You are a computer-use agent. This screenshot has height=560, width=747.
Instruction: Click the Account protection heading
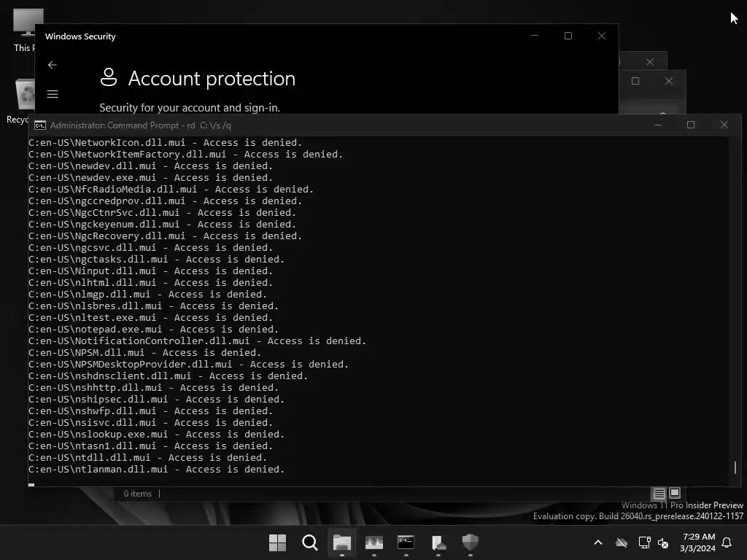click(x=212, y=79)
